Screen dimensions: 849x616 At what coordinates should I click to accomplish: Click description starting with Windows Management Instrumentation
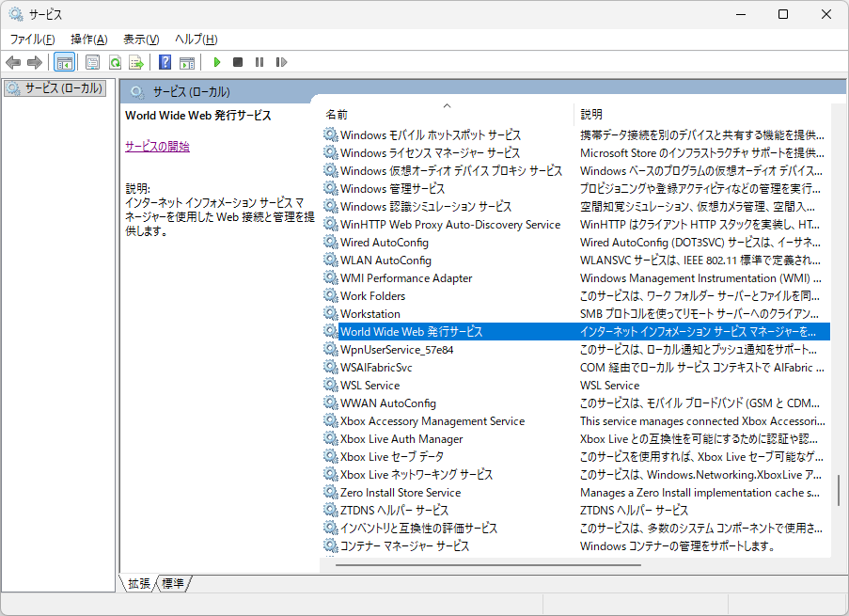click(x=700, y=278)
